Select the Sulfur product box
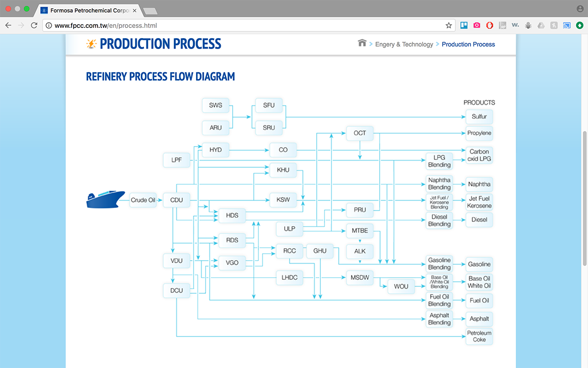The image size is (588, 368). tap(479, 117)
